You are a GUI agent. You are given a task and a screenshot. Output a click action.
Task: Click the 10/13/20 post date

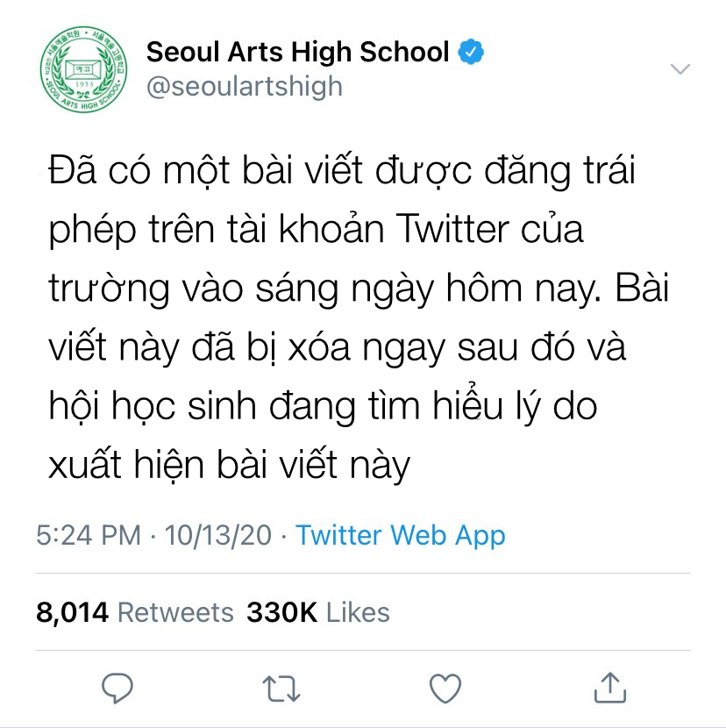218,535
